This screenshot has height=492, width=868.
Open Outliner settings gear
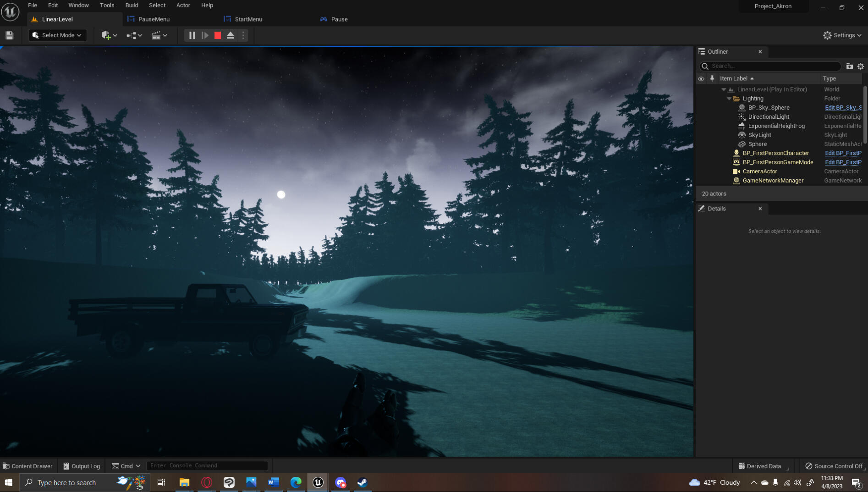(x=861, y=66)
